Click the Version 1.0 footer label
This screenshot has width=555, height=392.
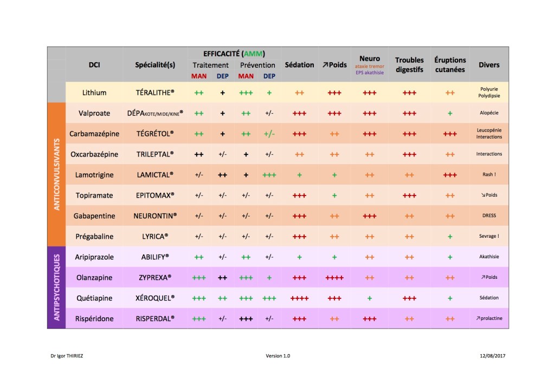click(278, 356)
